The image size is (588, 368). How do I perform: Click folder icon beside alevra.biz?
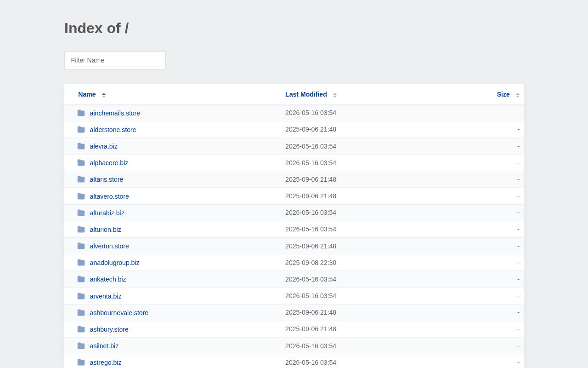pyautogui.click(x=81, y=146)
